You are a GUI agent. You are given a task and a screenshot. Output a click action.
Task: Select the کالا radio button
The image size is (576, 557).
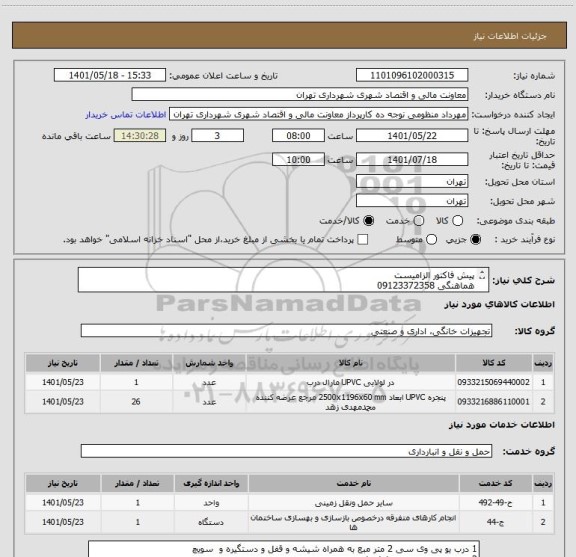point(457,220)
